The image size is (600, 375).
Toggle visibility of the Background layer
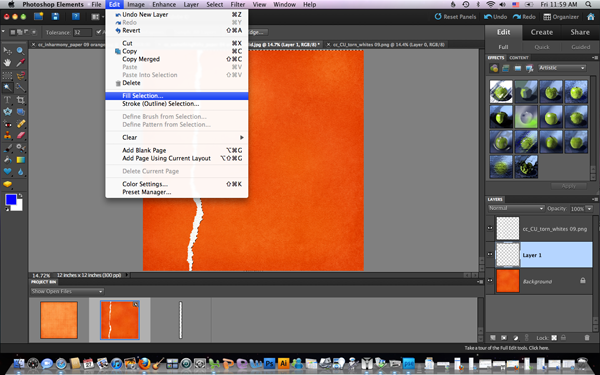pyautogui.click(x=490, y=281)
